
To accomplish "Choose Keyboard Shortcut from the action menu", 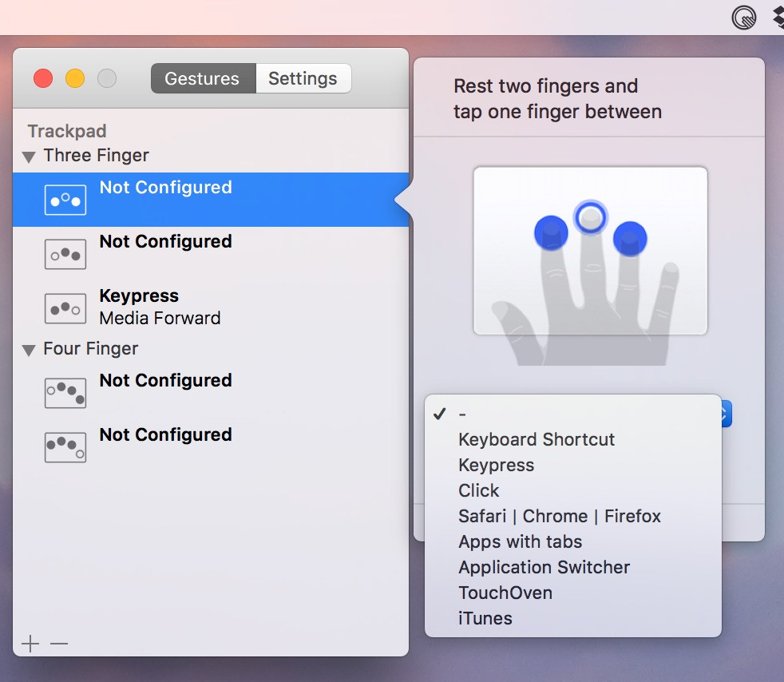I will click(x=573, y=439).
